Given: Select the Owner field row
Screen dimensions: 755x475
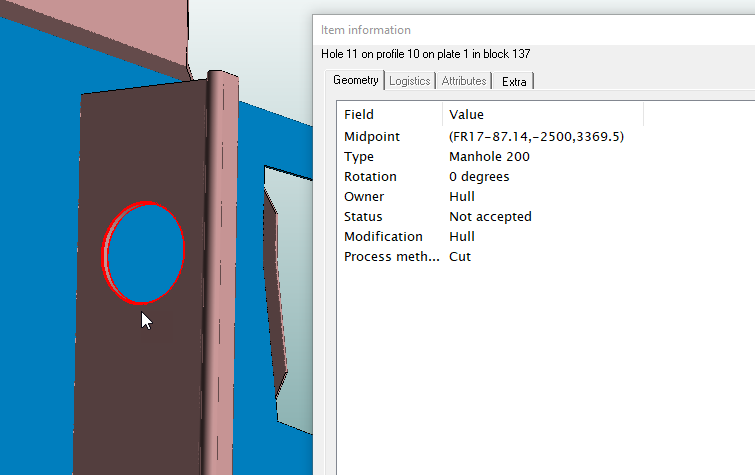Looking at the screenshot, I should [x=363, y=197].
